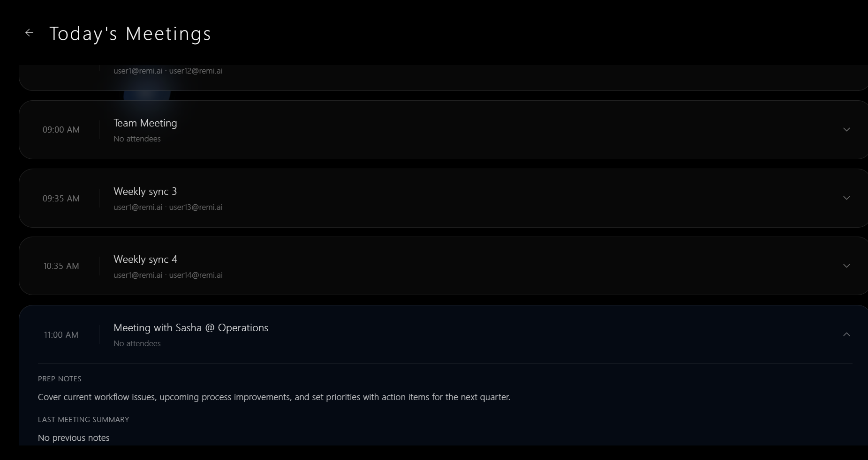
Task: Click the LAST MEETING SUMMARY label
Action: [83, 420]
